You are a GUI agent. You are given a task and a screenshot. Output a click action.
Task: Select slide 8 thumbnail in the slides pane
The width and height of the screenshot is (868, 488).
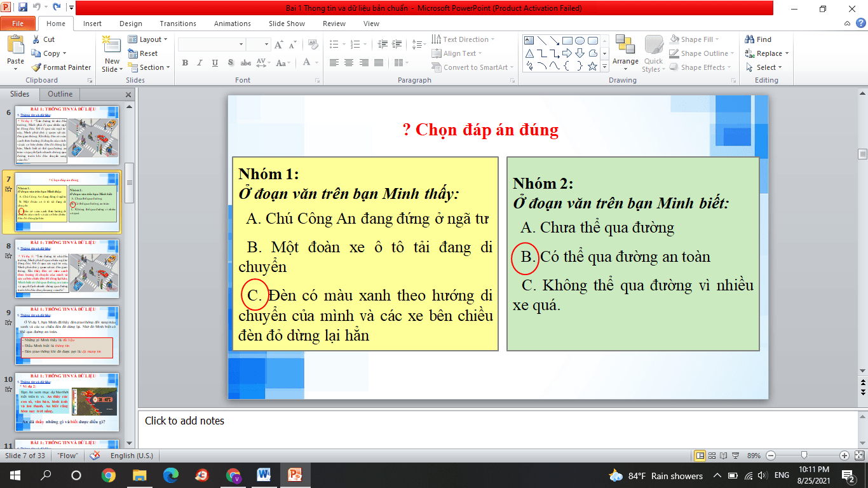pyautogui.click(x=67, y=268)
